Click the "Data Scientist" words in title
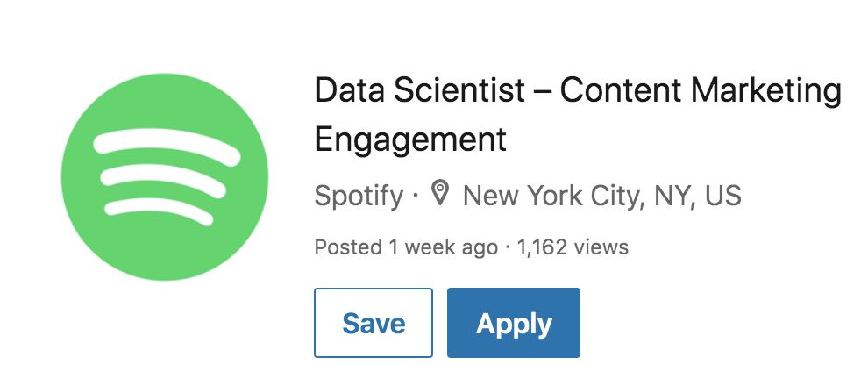Viewport: 868px width, 386px height. point(420,91)
